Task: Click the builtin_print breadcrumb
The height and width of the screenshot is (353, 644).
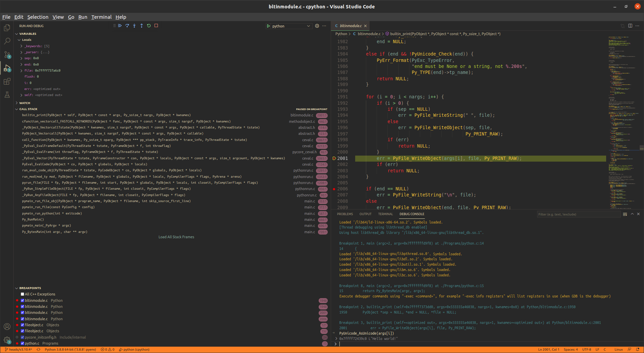Action: (x=443, y=34)
